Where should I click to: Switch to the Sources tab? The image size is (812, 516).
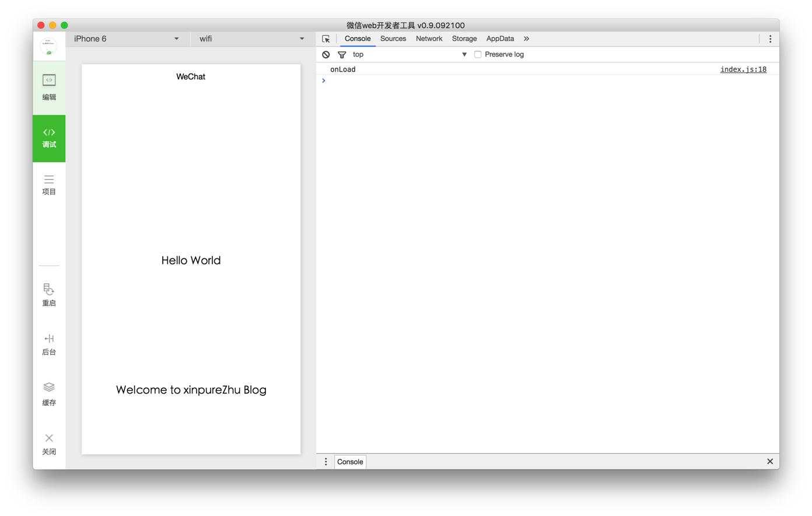click(x=393, y=38)
